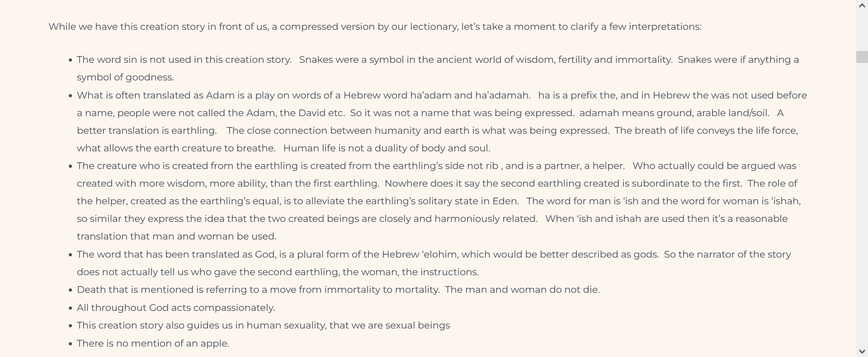Viewport: 868px width, 357px height.
Task: Click the line starting 'does not actually tell us'
Action: click(278, 272)
